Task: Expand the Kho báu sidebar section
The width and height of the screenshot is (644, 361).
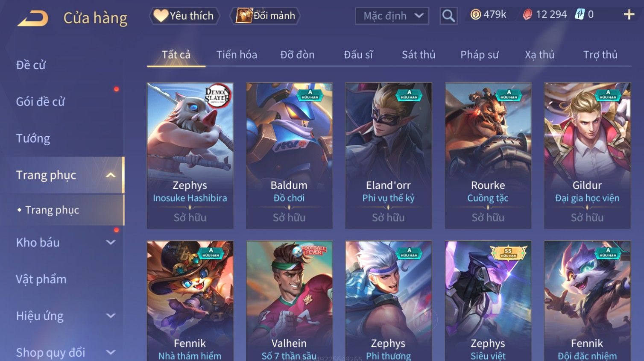Action: pyautogui.click(x=111, y=243)
